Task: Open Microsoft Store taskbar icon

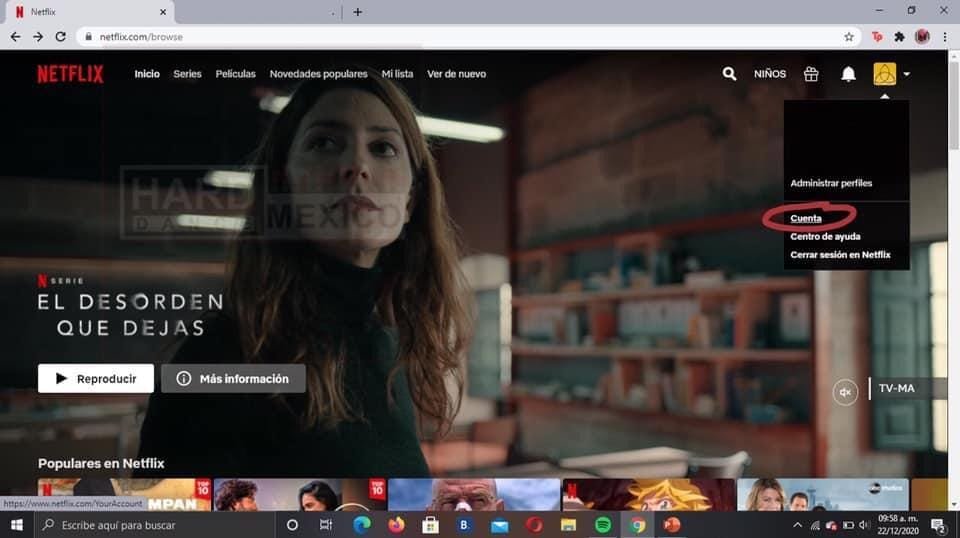Action: coord(430,525)
